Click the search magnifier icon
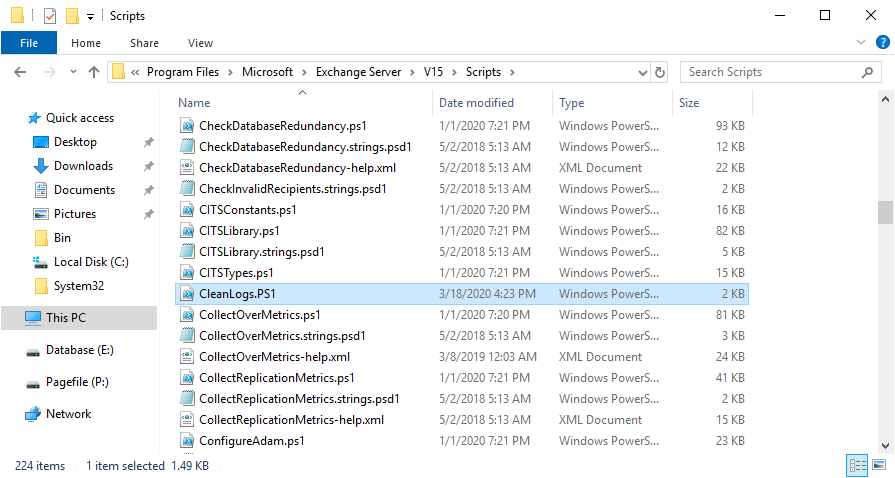This screenshot has height=478, width=895. pyautogui.click(x=867, y=73)
